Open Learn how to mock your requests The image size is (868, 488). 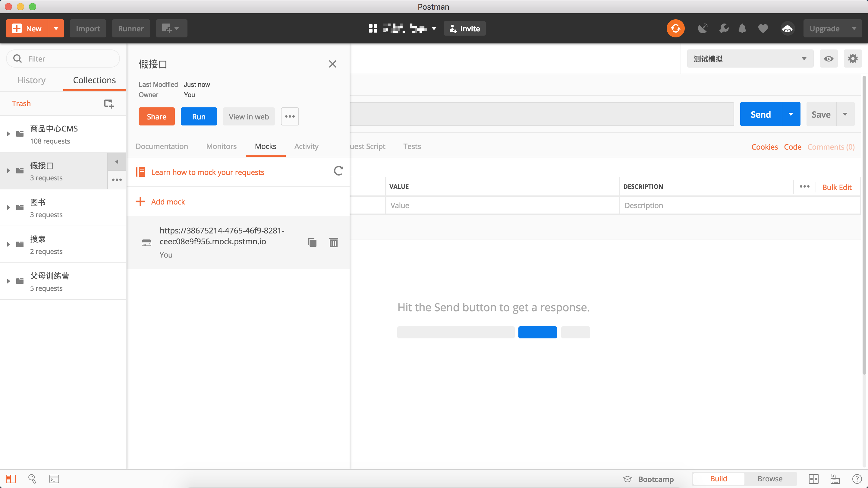[208, 172]
